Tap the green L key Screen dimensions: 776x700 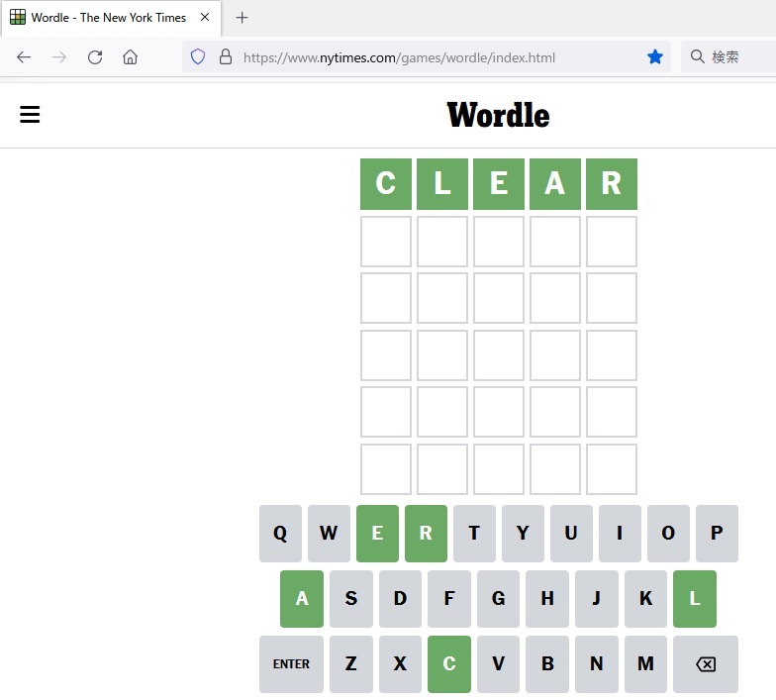click(695, 598)
